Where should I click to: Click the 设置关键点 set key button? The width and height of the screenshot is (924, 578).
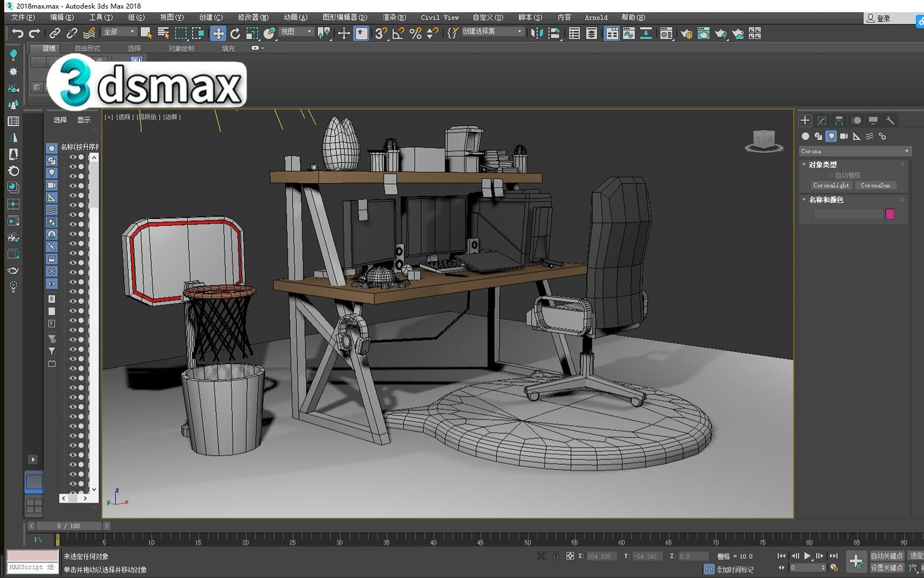coord(886,568)
